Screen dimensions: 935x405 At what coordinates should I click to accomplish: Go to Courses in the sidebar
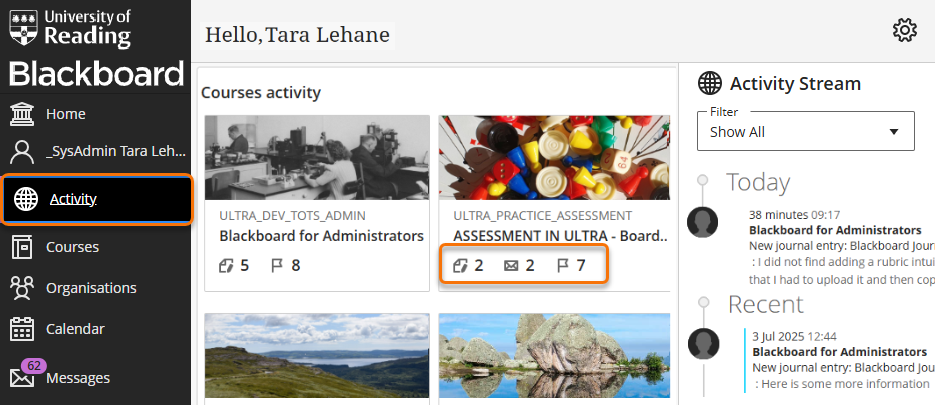click(x=72, y=247)
